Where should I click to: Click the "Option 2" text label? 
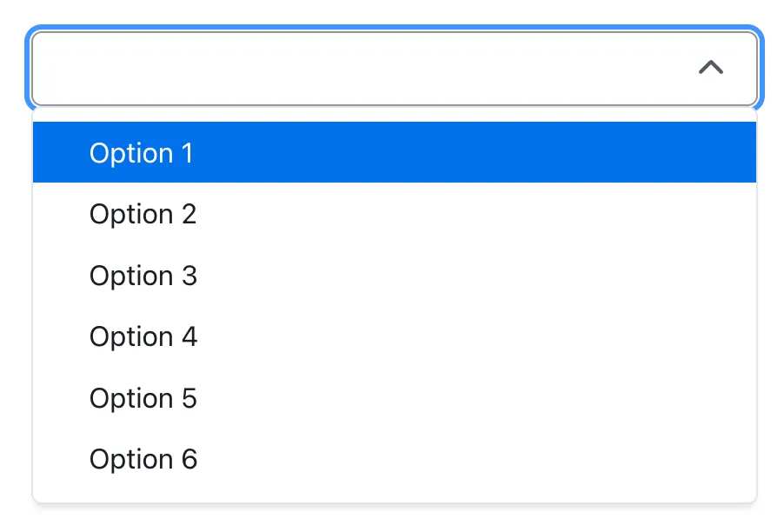143,214
